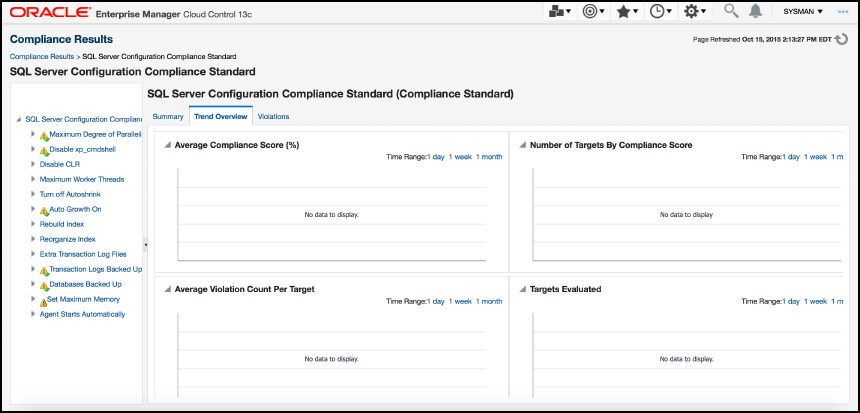Expand Maximum Degree of Parallelism node
This screenshot has height=413, width=860.
click(x=33, y=134)
